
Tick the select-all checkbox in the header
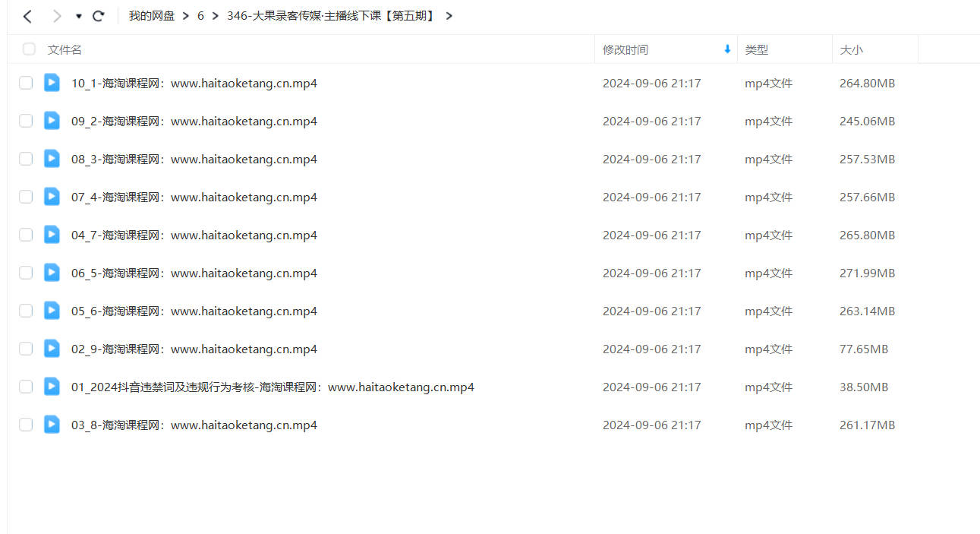pos(29,49)
